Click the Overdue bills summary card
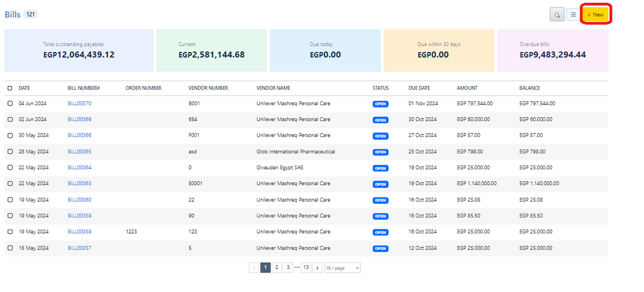This screenshot has height=292, width=644. point(552,50)
